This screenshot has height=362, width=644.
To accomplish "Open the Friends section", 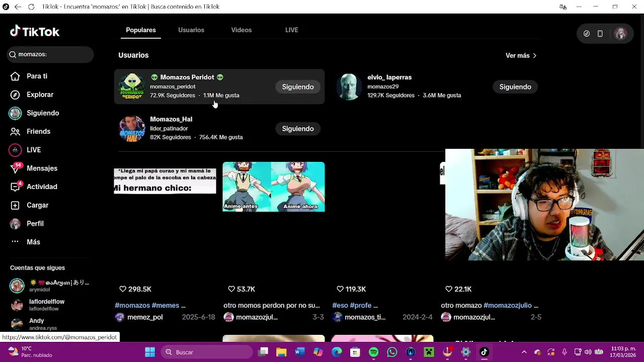I will click(31, 131).
